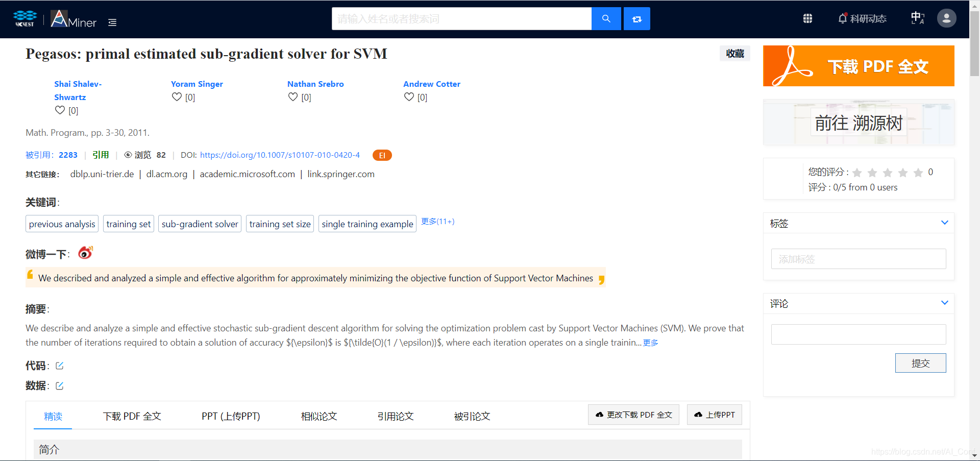Click the orange 下载 PDF 全文 banner
This screenshot has width=980, height=461.
[x=859, y=66]
